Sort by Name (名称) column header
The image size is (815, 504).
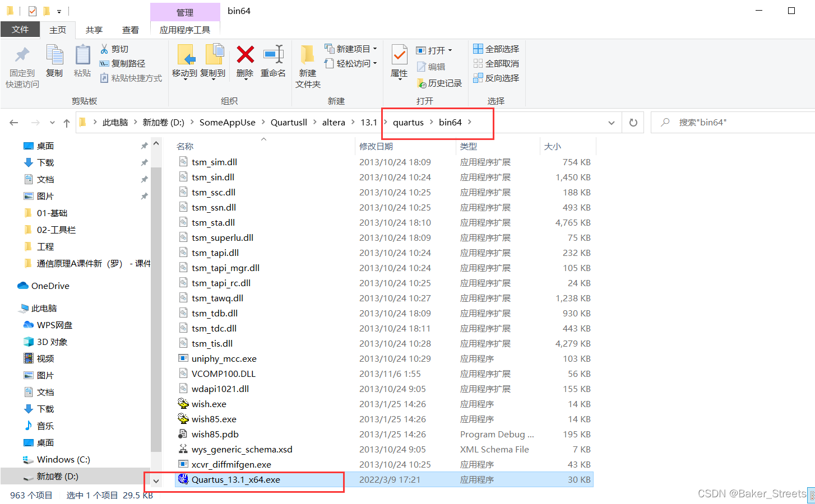click(x=185, y=146)
